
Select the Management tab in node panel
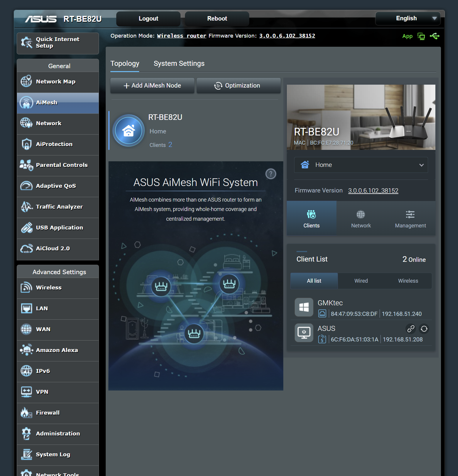tap(410, 218)
